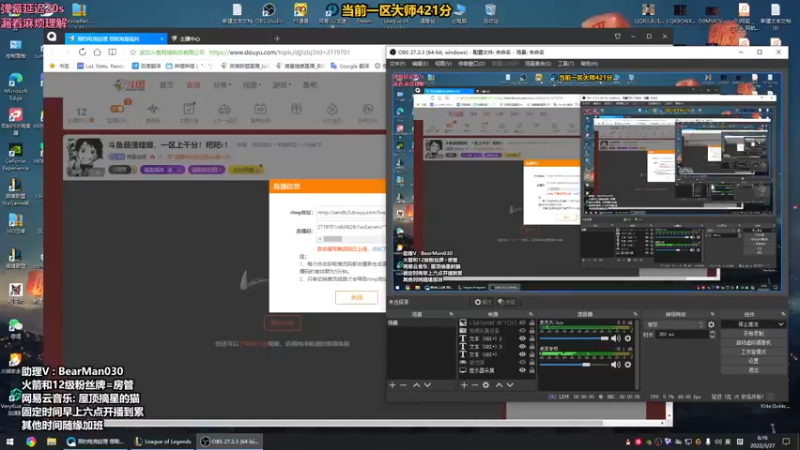Open OBS Edit menu
Screen dimensions: 800x450
(x=420, y=64)
